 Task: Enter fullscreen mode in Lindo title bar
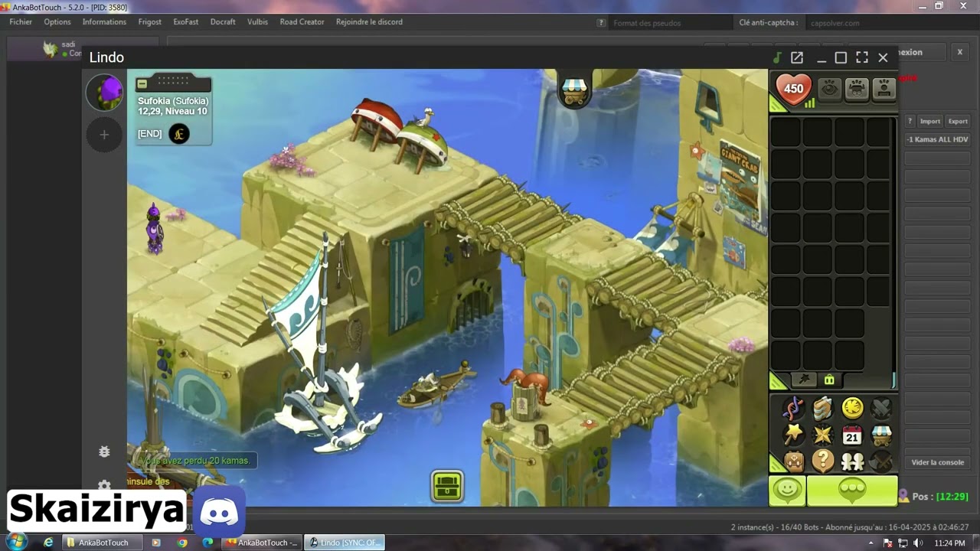(862, 57)
